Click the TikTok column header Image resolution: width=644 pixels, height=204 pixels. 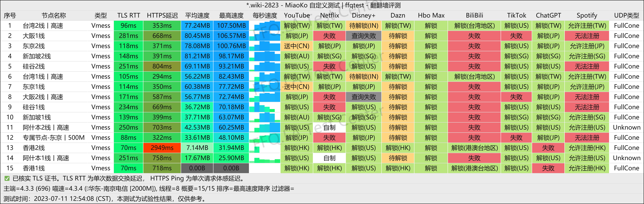coord(516,15)
